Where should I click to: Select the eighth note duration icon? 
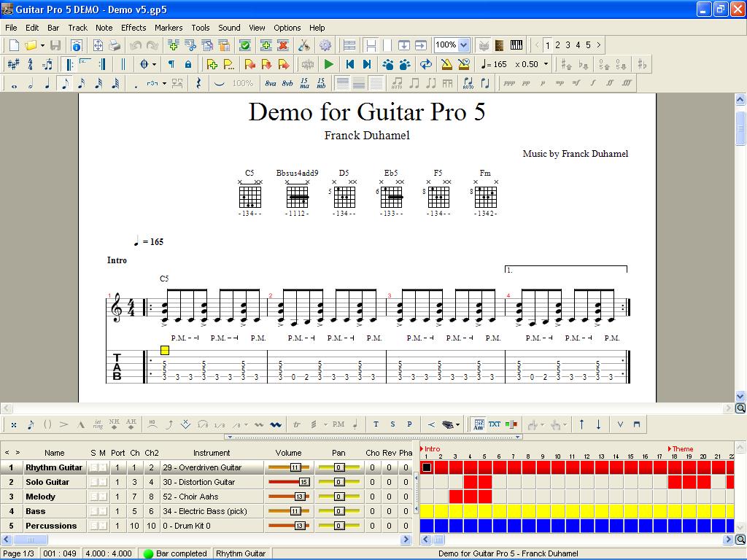[x=65, y=83]
